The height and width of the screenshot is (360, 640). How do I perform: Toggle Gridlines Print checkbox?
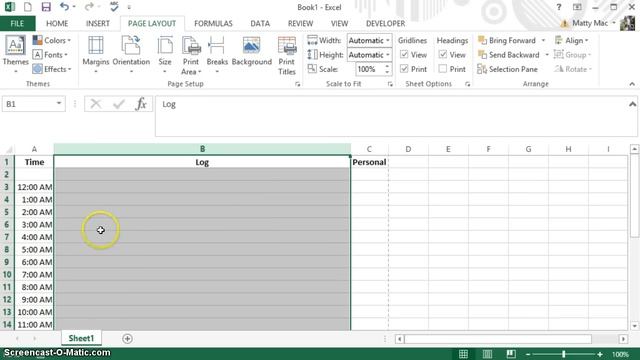(404, 69)
